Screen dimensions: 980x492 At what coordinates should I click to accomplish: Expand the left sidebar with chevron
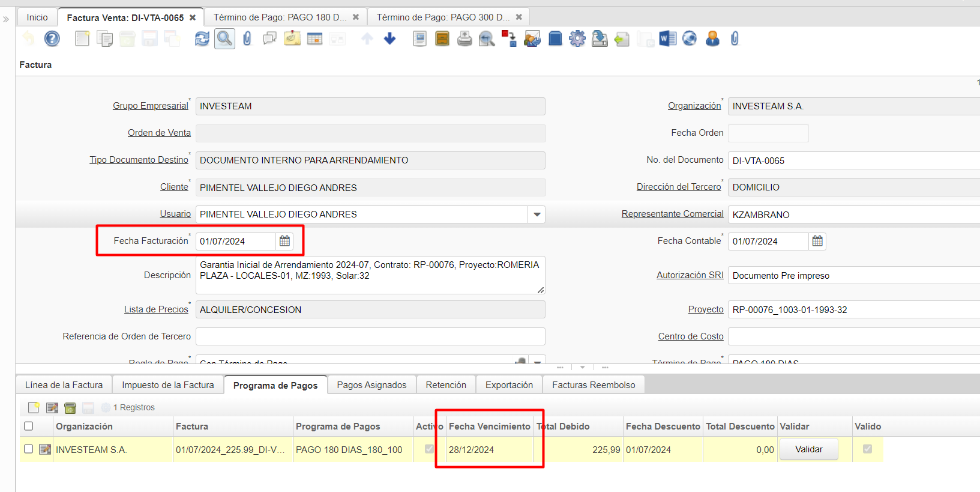(x=6, y=19)
